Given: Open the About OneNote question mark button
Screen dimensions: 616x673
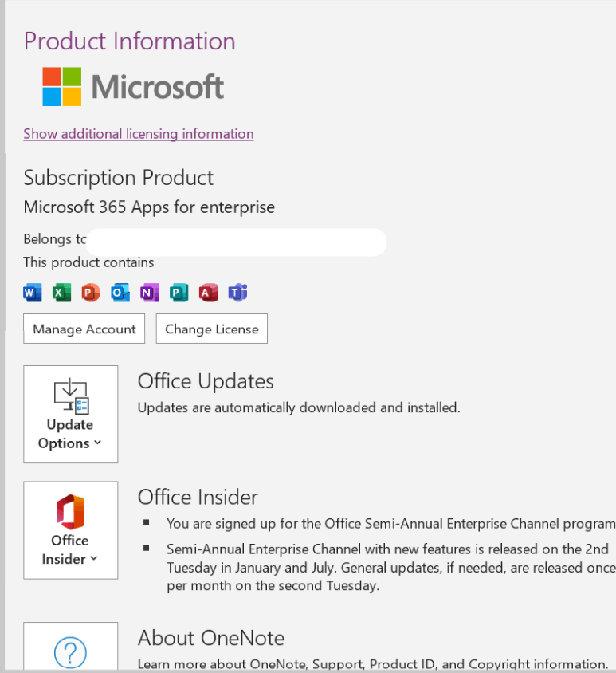Looking at the screenshot, I should click(x=71, y=647).
